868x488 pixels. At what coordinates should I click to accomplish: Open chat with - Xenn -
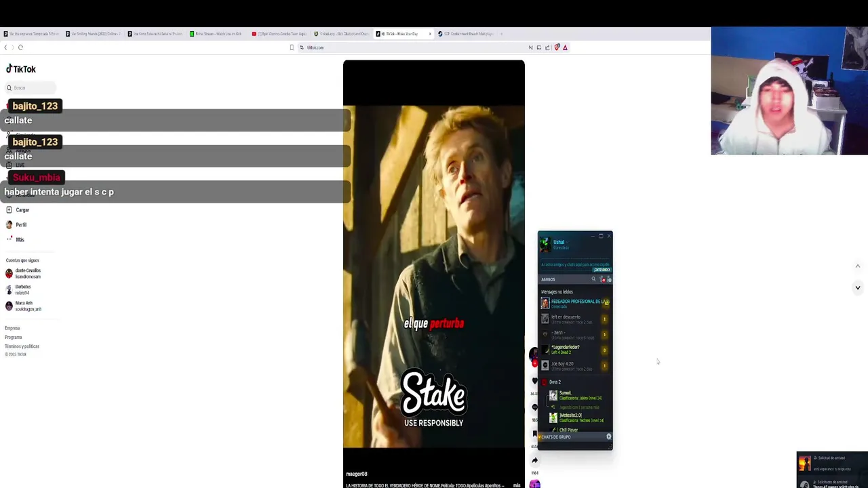(x=575, y=334)
